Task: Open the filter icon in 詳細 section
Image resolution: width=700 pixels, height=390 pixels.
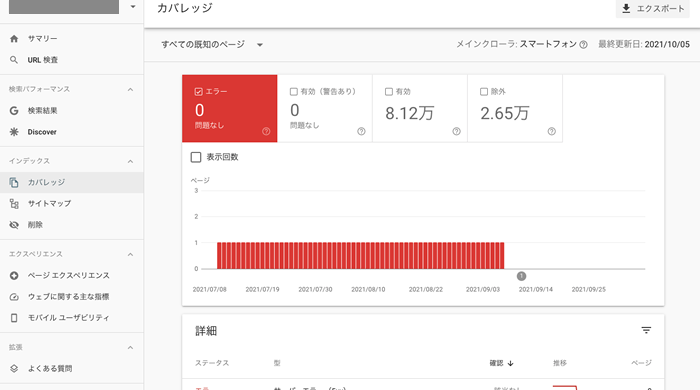Action: (646, 330)
